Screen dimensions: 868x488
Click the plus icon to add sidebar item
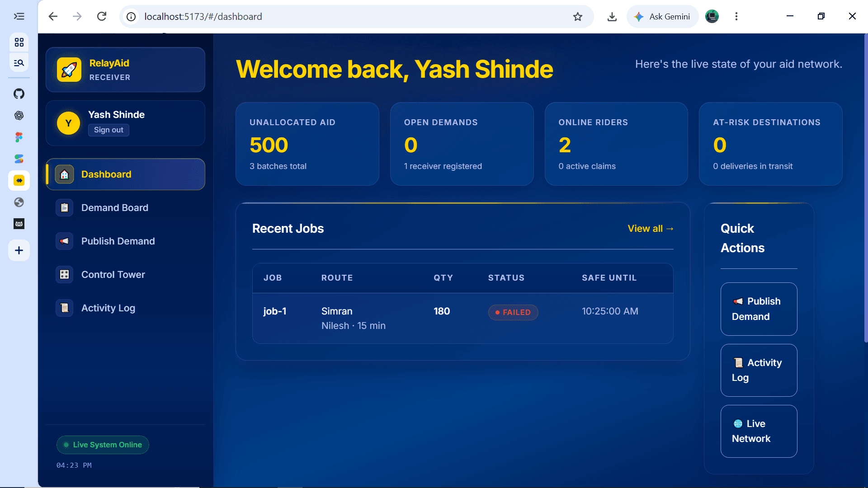tap(19, 250)
